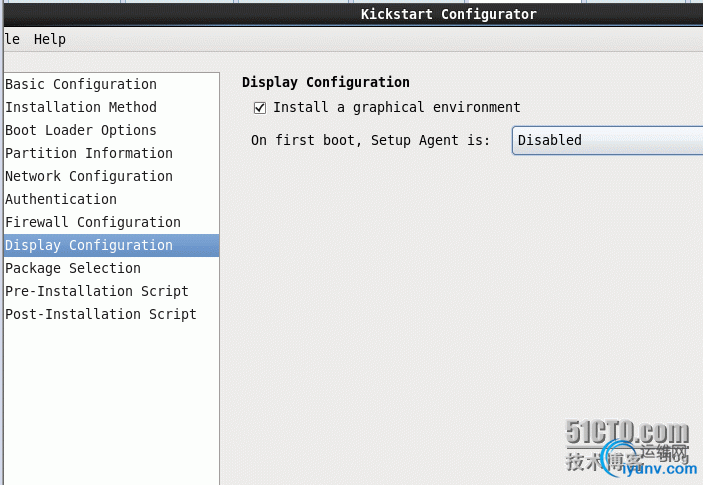The width and height of the screenshot is (703, 485).
Task: Open Post-Installation Script section
Action: tap(112, 314)
